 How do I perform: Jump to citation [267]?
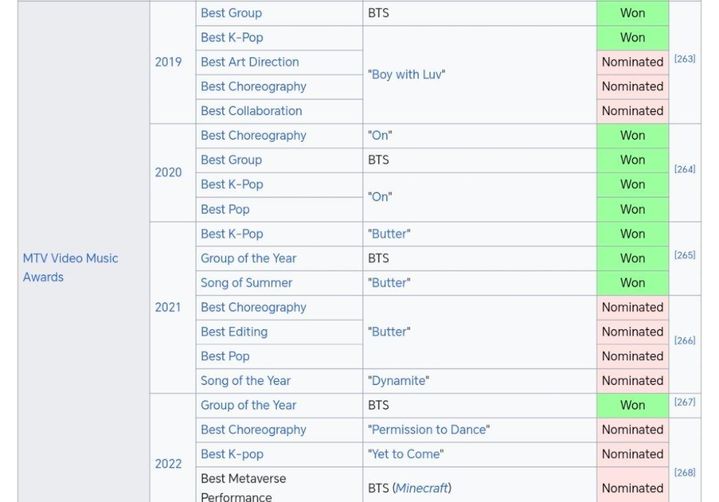pyautogui.click(x=685, y=402)
